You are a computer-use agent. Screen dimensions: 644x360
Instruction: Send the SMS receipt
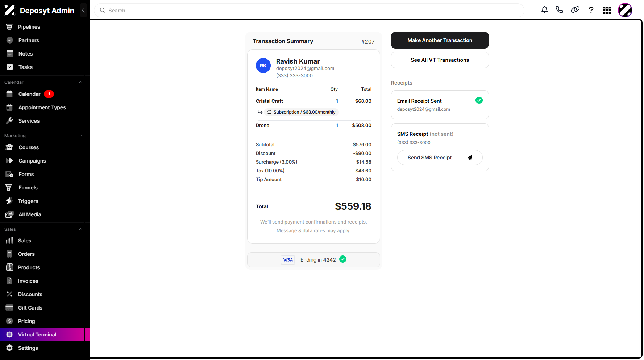(x=440, y=157)
